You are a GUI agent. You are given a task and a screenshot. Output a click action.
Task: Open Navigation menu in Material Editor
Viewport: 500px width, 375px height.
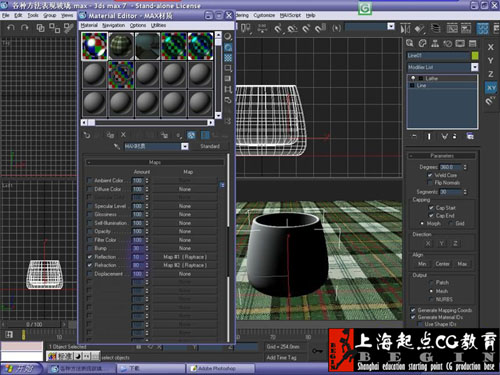pyautogui.click(x=113, y=25)
